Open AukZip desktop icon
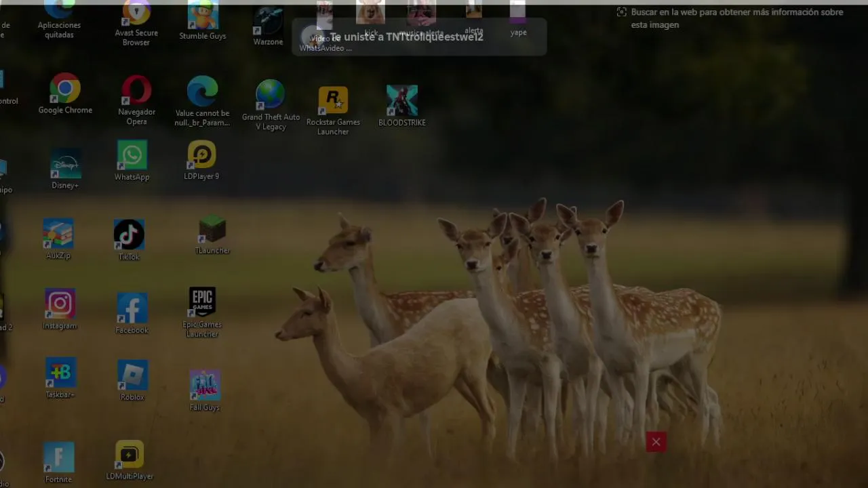The width and height of the screenshot is (868, 488). click(58, 239)
